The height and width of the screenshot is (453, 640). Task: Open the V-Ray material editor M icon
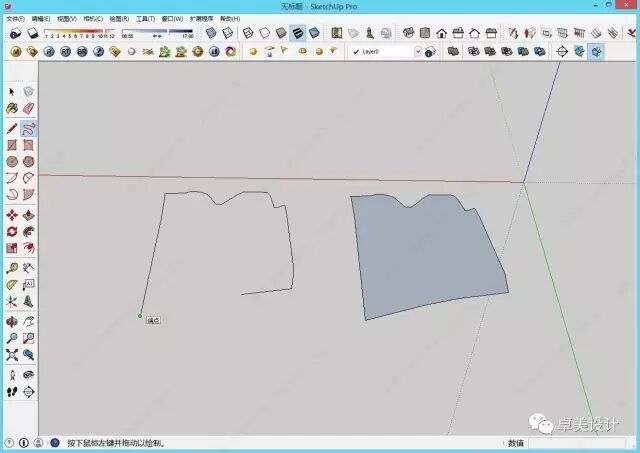(x=16, y=51)
